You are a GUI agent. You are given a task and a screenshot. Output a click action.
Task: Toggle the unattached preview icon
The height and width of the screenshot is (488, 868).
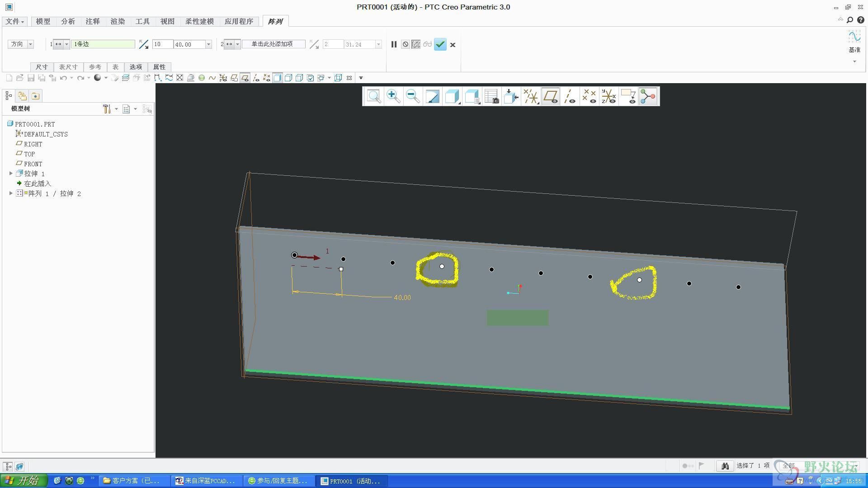coord(416,44)
